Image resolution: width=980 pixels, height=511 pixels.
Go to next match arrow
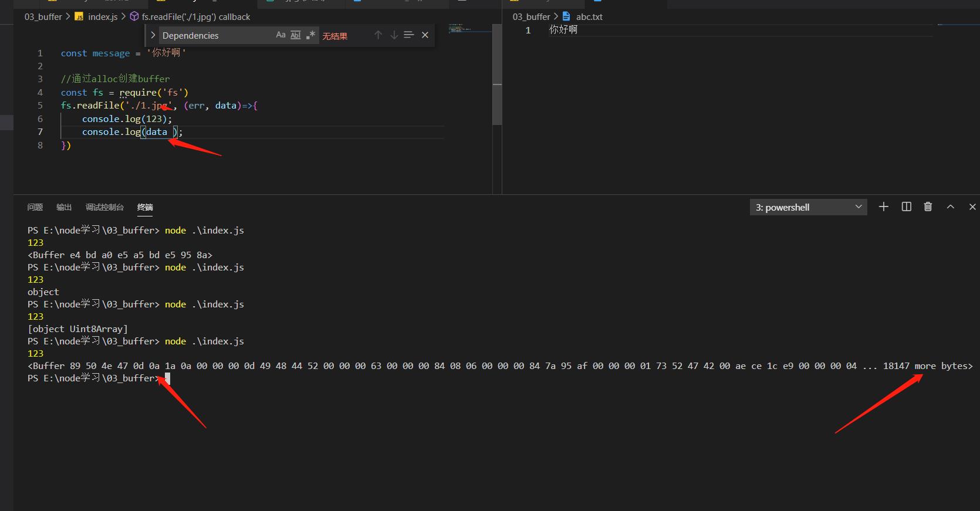coord(394,35)
